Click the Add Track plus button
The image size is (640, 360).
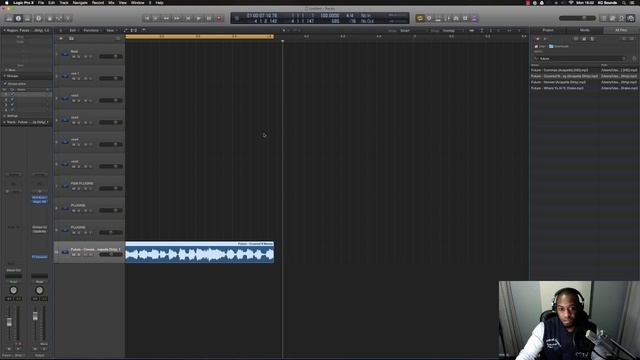(61, 38)
